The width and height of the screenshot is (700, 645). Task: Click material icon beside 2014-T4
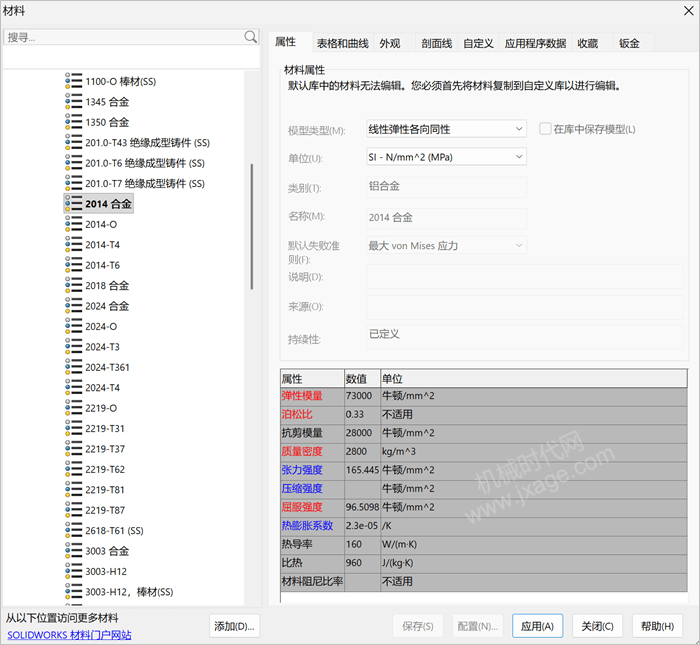click(x=74, y=245)
